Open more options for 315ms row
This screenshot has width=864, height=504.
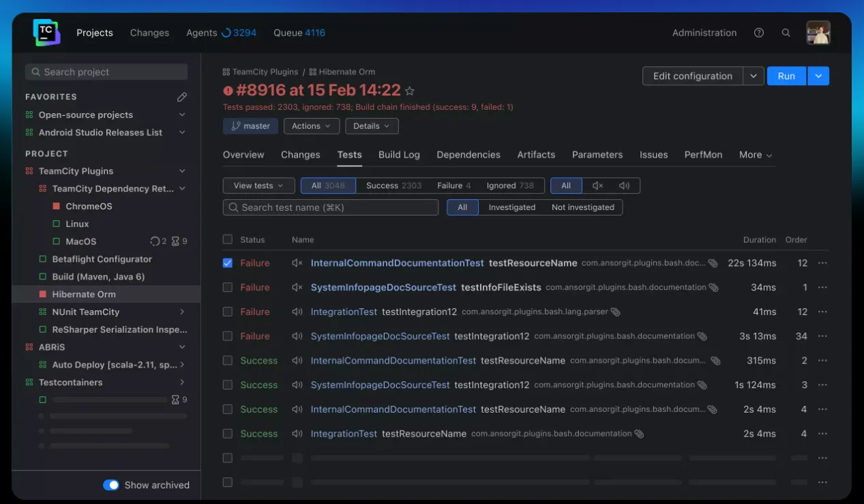[822, 361]
